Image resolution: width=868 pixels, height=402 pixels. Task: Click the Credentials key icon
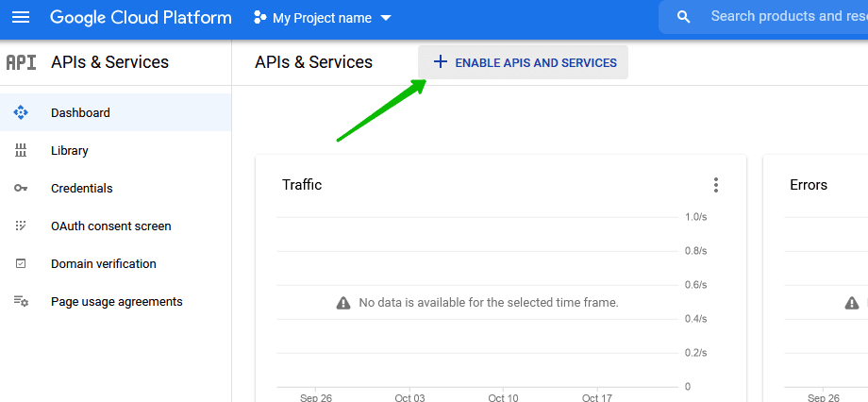coord(21,189)
